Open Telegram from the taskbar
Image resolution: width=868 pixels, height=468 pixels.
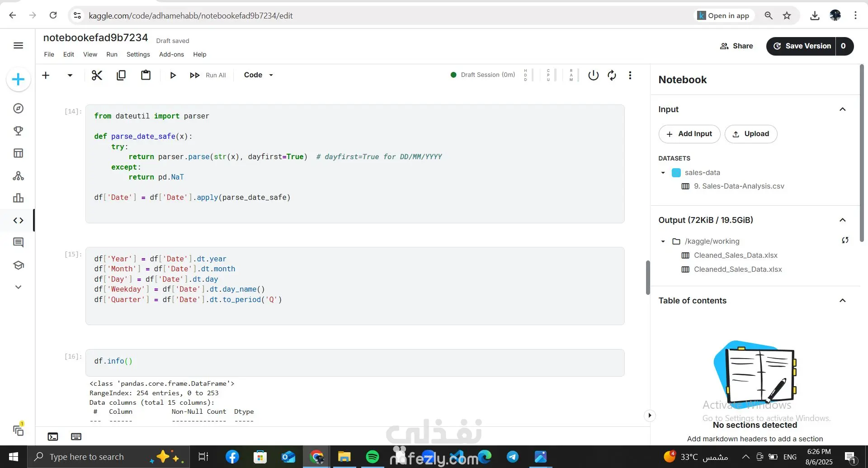coord(513,457)
